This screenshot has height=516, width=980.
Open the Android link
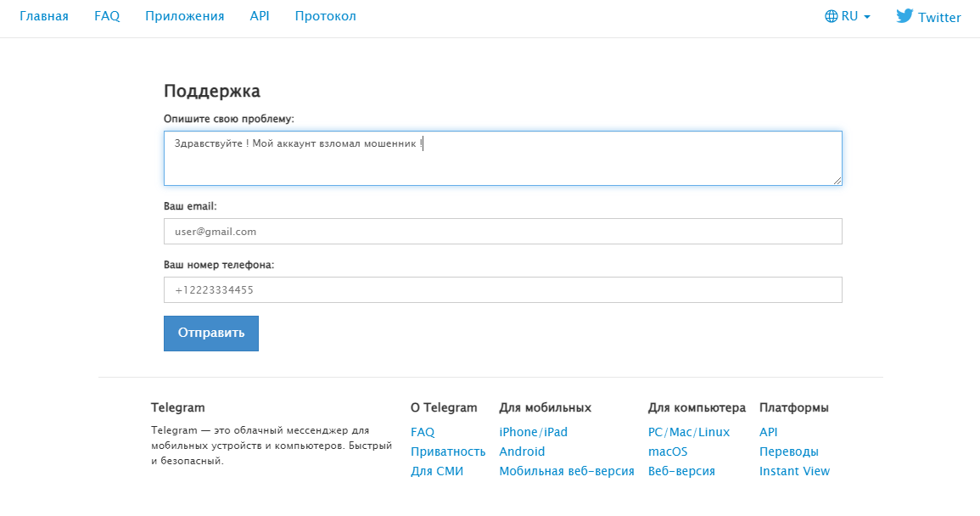(x=521, y=451)
